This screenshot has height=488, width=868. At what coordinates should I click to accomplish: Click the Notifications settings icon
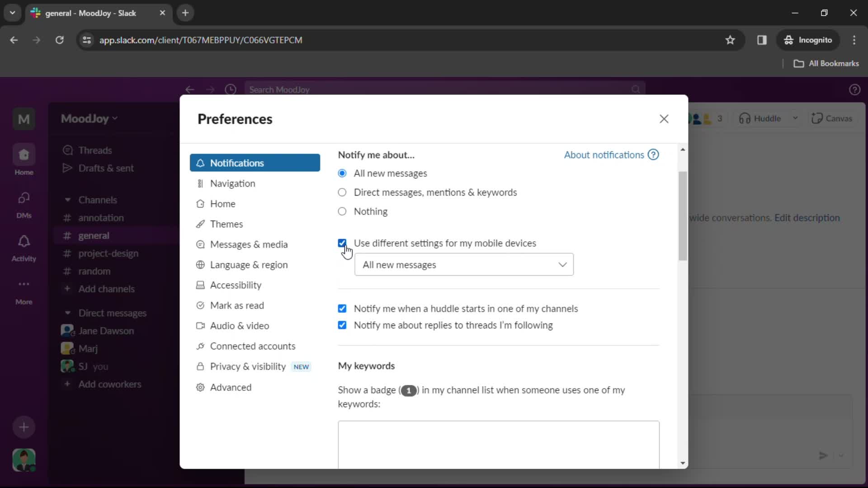(200, 163)
